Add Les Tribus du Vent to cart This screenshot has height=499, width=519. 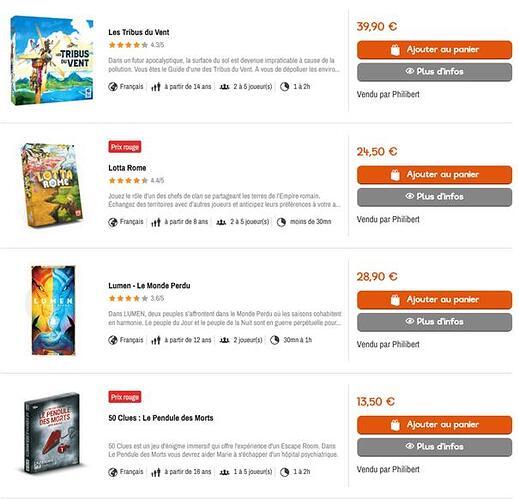(x=434, y=50)
